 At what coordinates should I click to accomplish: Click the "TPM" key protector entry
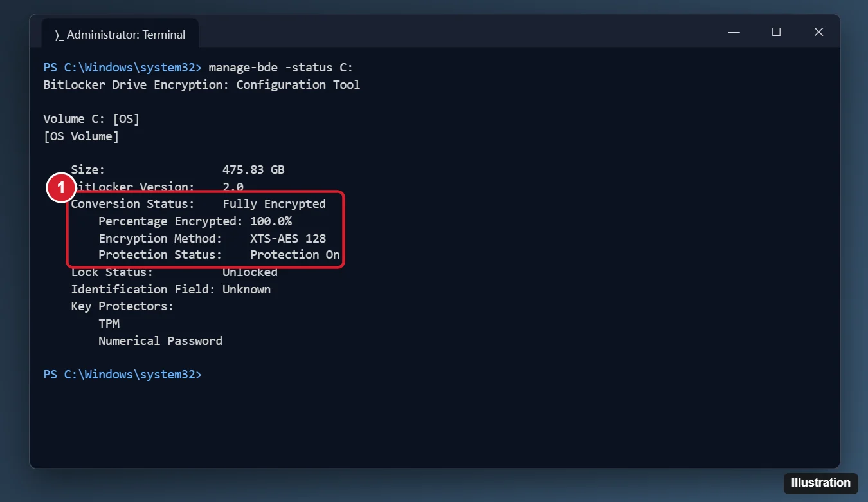point(109,324)
